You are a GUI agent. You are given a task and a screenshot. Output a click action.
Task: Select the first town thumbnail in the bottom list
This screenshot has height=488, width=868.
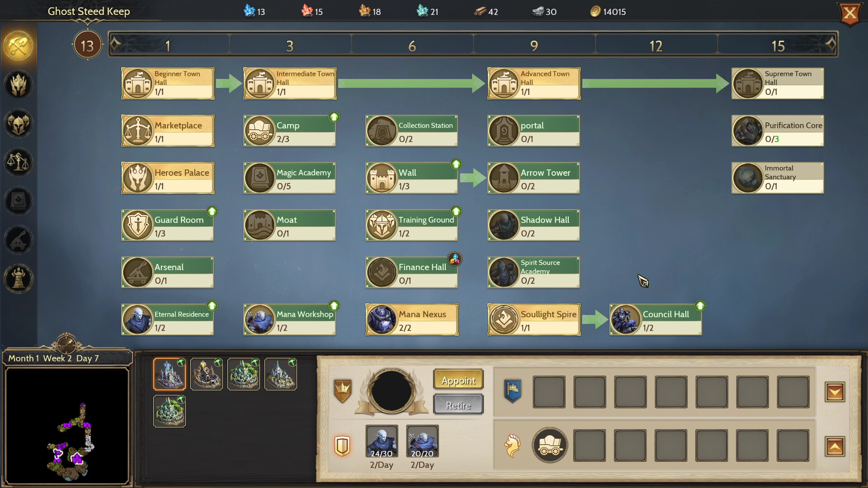coord(169,374)
